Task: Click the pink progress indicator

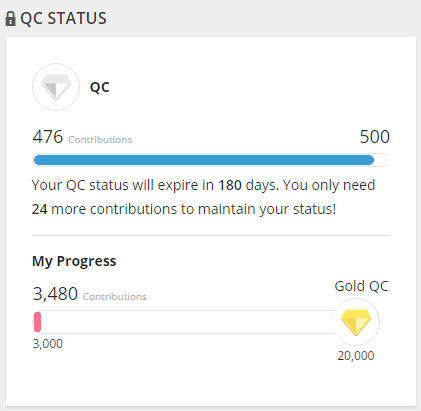Action: (37, 322)
